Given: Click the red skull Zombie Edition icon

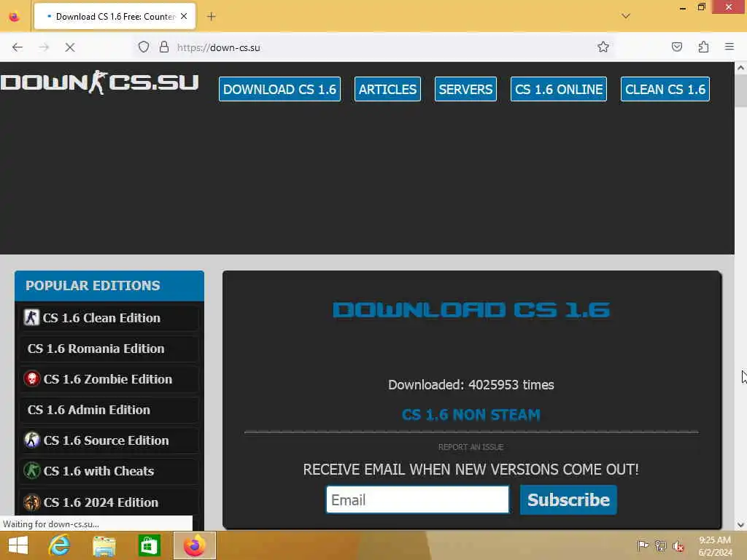Looking at the screenshot, I should tap(32, 379).
